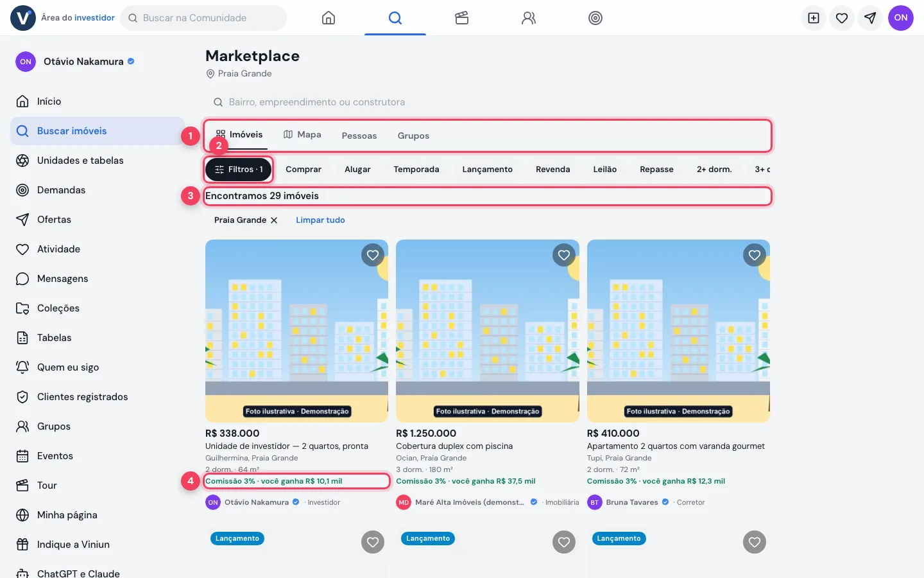Click the Praia Grande location under Marketplace
Image resolution: width=924 pixels, height=578 pixels.
(x=239, y=74)
